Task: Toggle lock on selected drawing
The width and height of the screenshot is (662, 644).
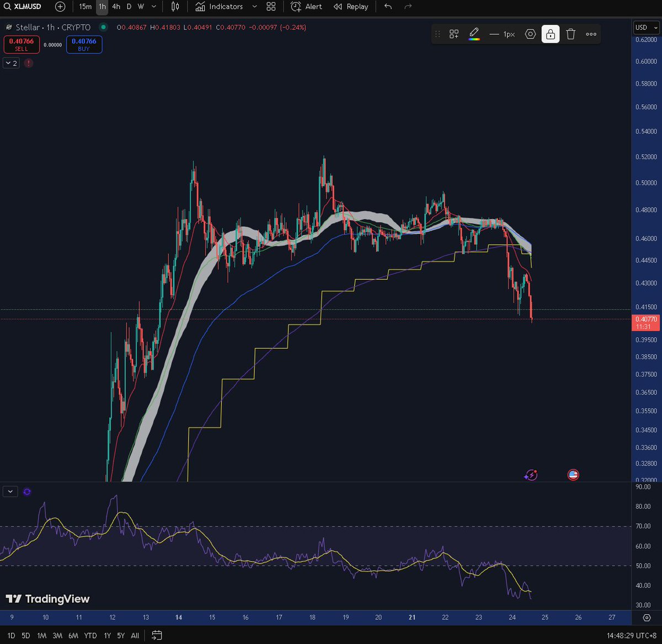Action: coord(551,34)
